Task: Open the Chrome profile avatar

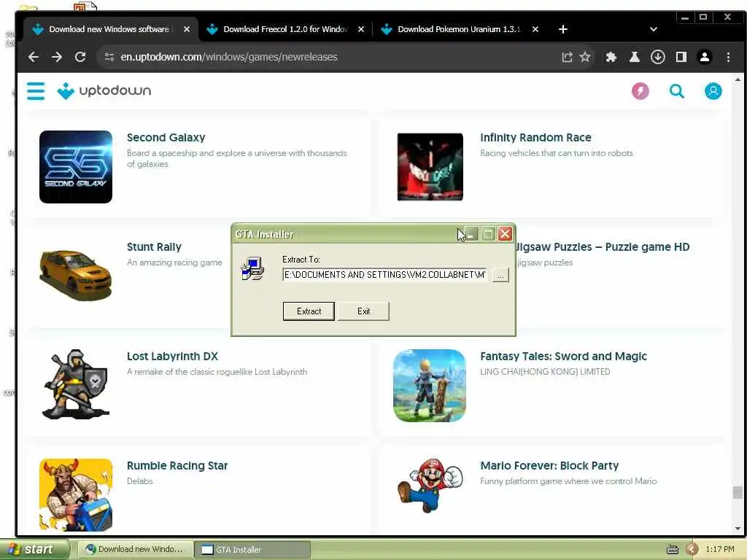Action: (x=705, y=57)
